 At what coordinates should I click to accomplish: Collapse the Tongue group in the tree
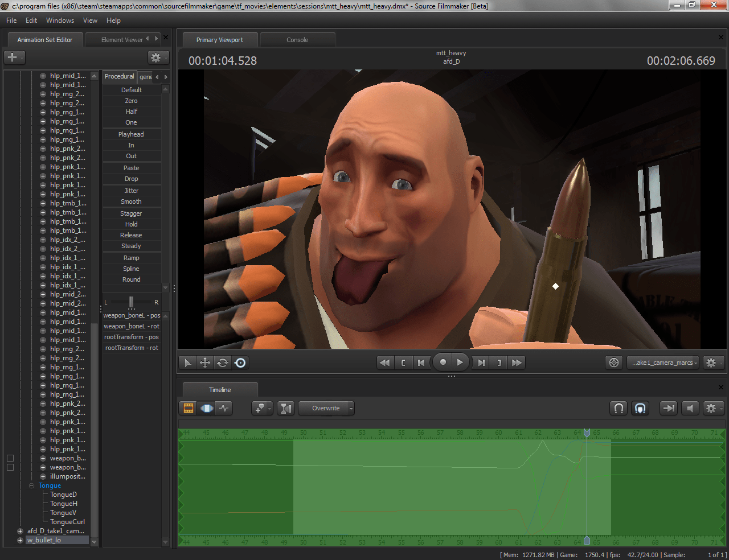click(32, 485)
